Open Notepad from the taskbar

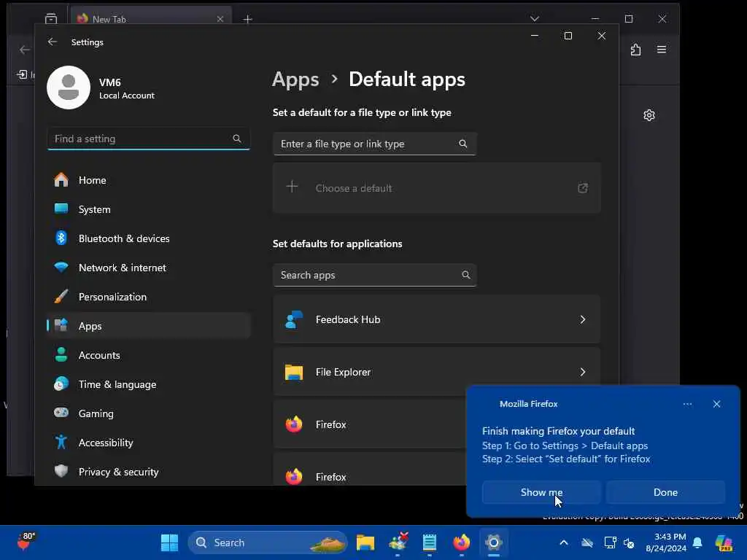(x=430, y=542)
